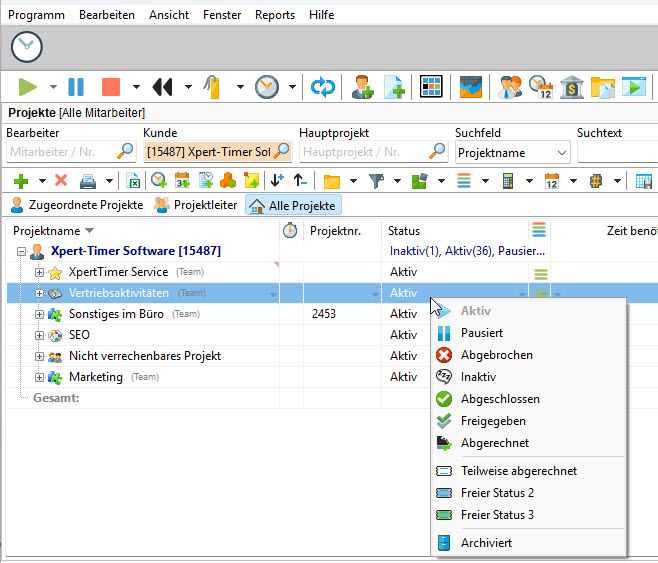Click the window with green play icon
This screenshot has width=658, height=563.
click(x=634, y=86)
